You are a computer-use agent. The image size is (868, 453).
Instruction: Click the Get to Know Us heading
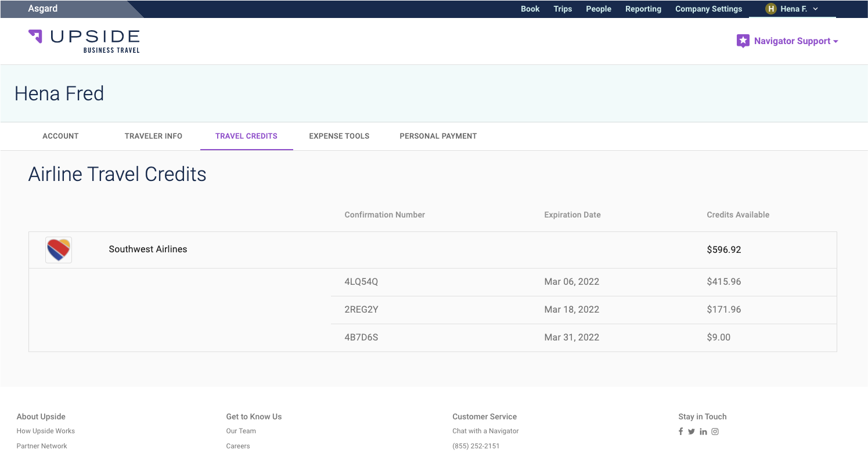pyautogui.click(x=254, y=416)
